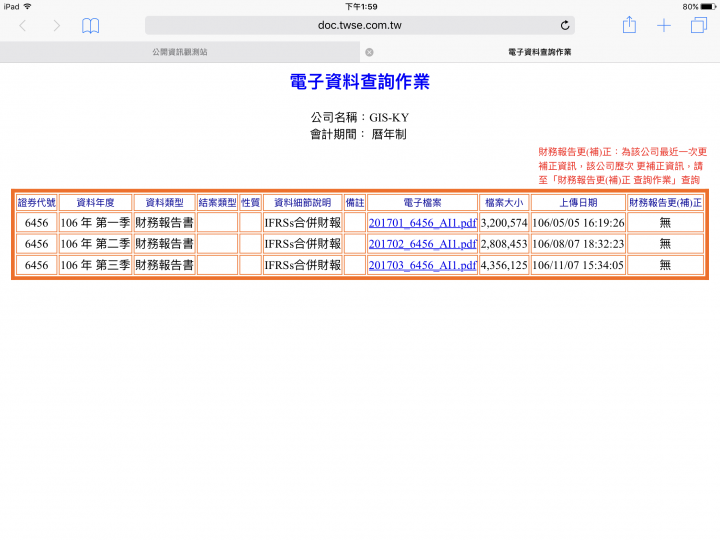
Task: Show all tabs overview icon
Action: 698,25
